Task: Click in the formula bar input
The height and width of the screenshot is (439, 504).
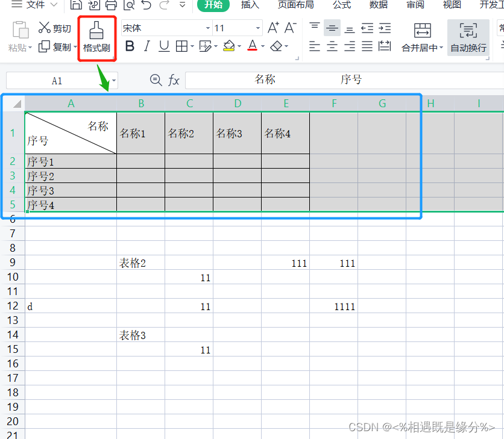Action: [x=345, y=80]
